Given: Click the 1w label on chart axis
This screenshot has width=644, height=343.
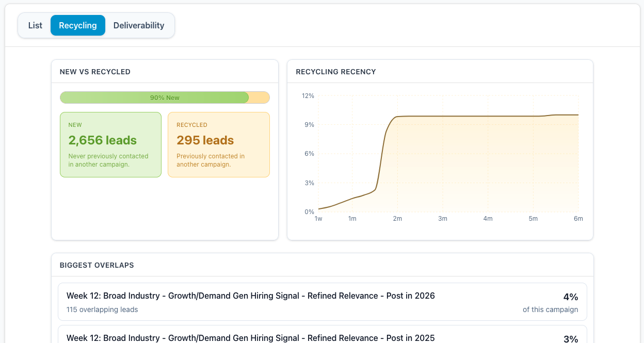Looking at the screenshot, I should pyautogui.click(x=318, y=219).
